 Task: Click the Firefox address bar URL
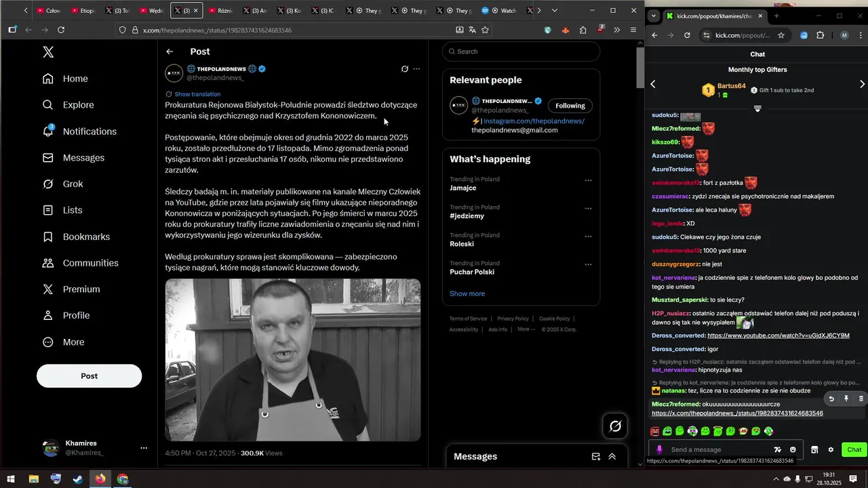[x=217, y=30]
